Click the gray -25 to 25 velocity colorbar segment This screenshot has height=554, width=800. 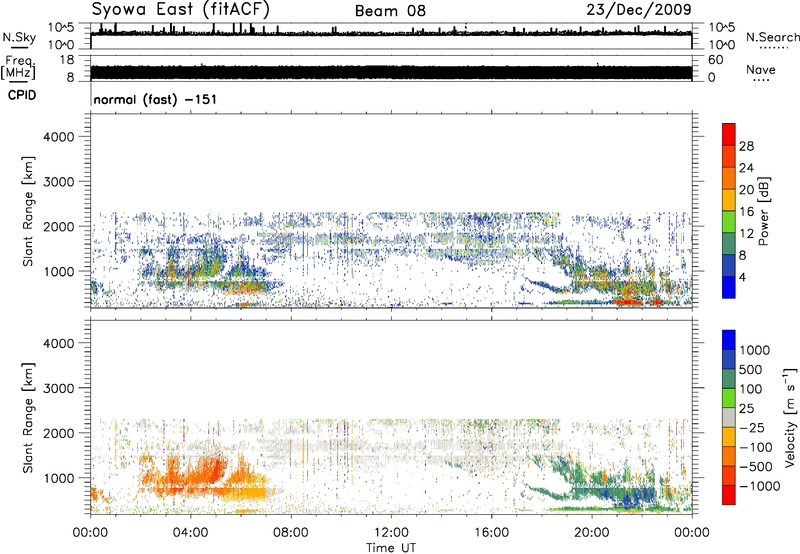[729, 417]
